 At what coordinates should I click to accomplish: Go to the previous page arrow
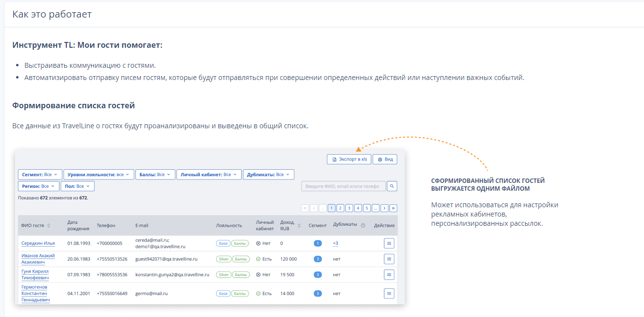(314, 208)
